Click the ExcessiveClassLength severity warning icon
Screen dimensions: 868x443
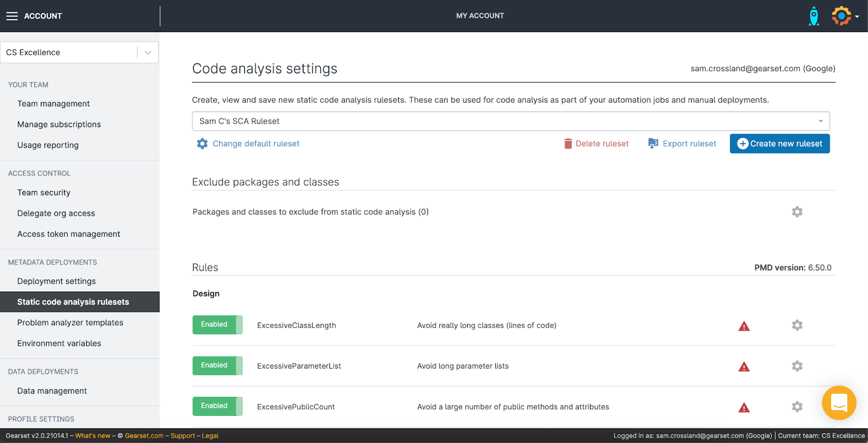744,326
